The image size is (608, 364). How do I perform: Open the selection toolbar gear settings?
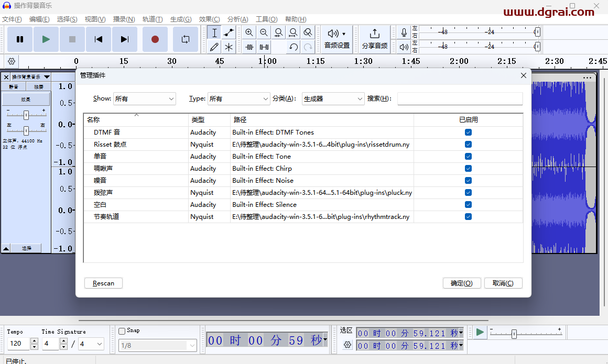pos(348,345)
